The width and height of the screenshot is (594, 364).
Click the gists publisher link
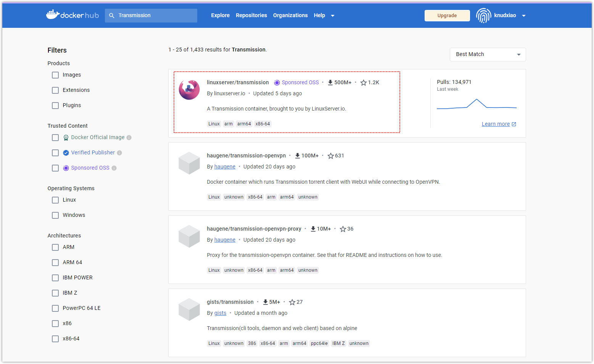(x=220, y=313)
